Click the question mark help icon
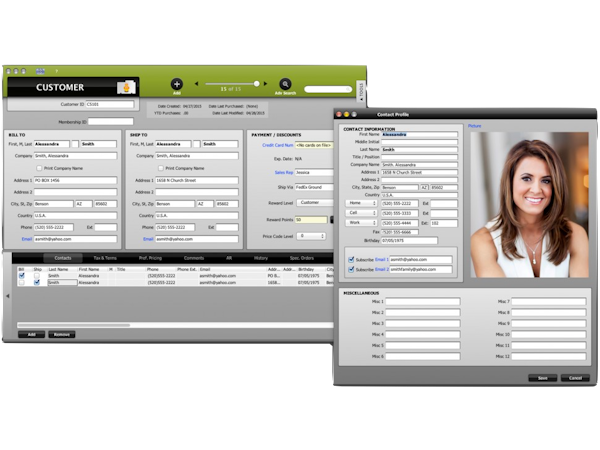This screenshot has height=450, width=600. click(x=56, y=71)
